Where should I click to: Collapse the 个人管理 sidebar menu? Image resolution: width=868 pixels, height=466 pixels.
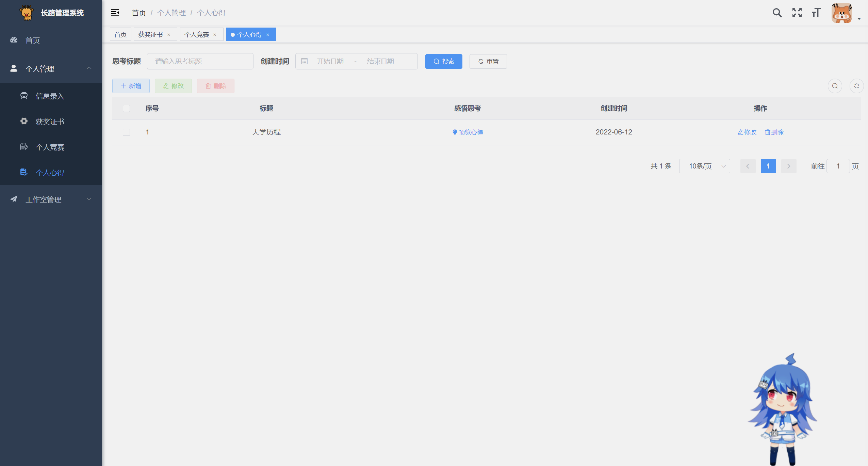[51, 69]
